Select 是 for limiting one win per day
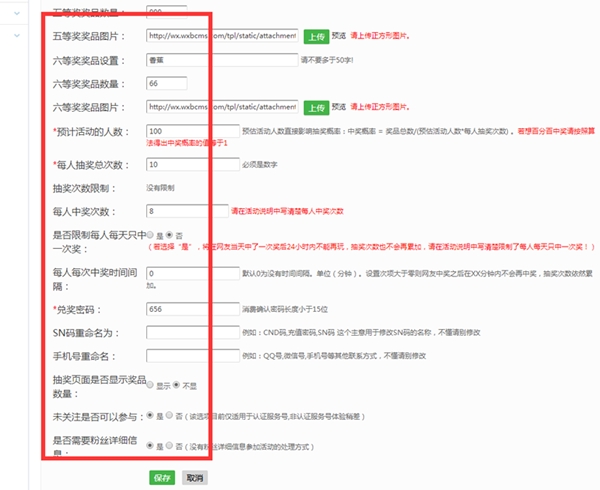This screenshot has height=490, width=600. [150, 235]
